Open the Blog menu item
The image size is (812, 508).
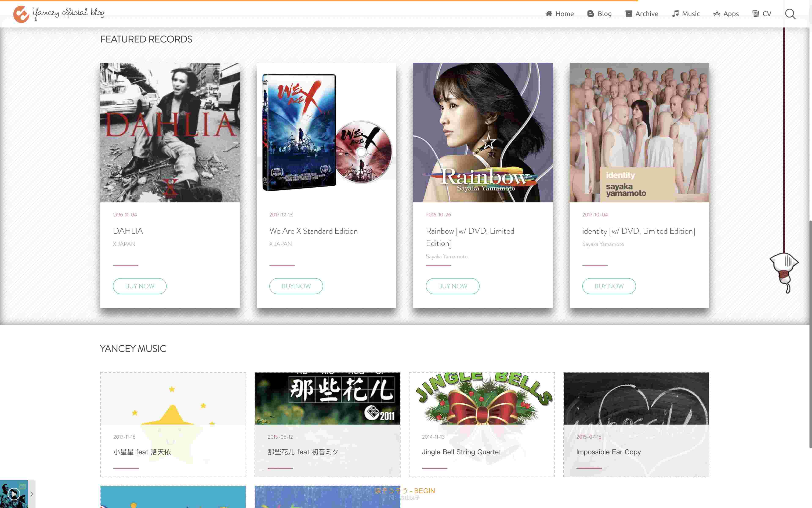[599, 14]
